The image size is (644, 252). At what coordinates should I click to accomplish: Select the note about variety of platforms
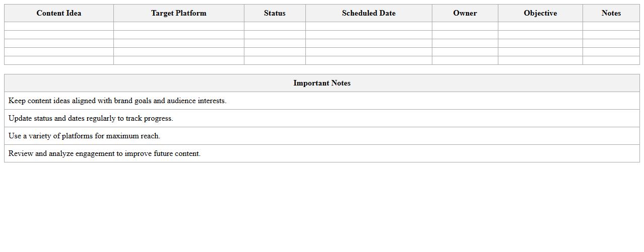[84, 136]
